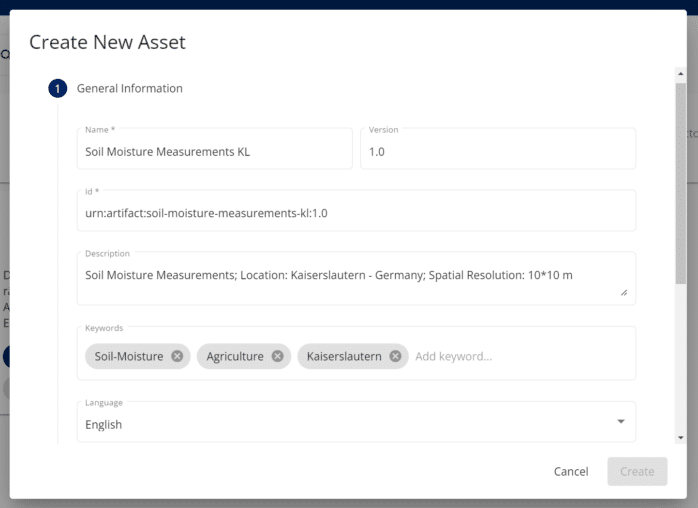Open the Language dropdown arrow
The image size is (698, 508).
621,421
